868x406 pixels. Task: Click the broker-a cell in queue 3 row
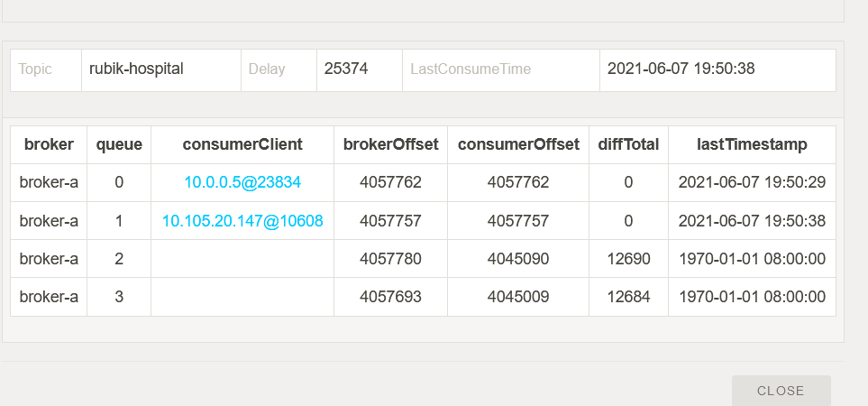click(49, 297)
